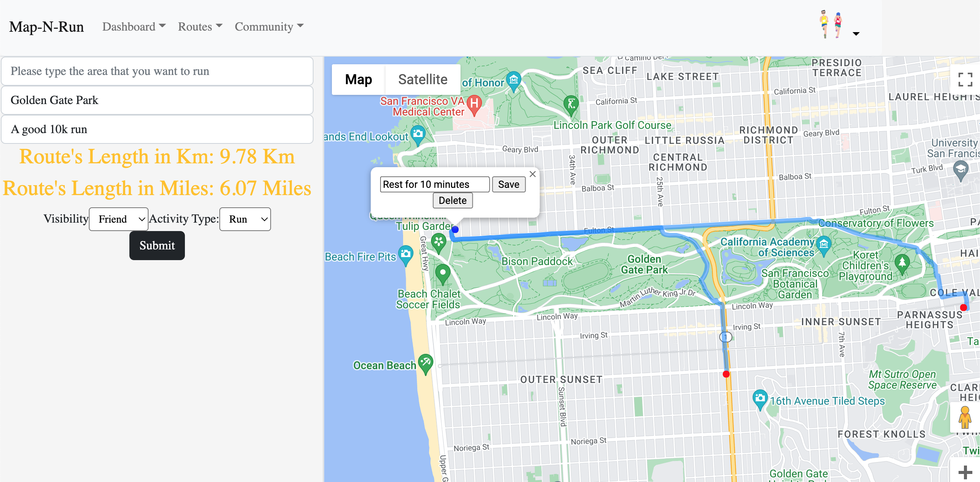
Task: Edit the 'Rest for 10 minutes' note field
Action: coord(435,184)
